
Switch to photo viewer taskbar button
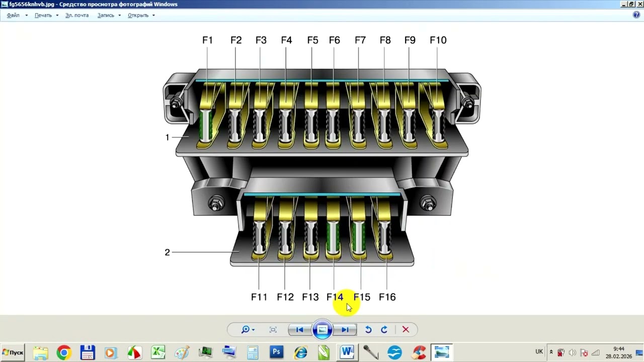(442, 352)
